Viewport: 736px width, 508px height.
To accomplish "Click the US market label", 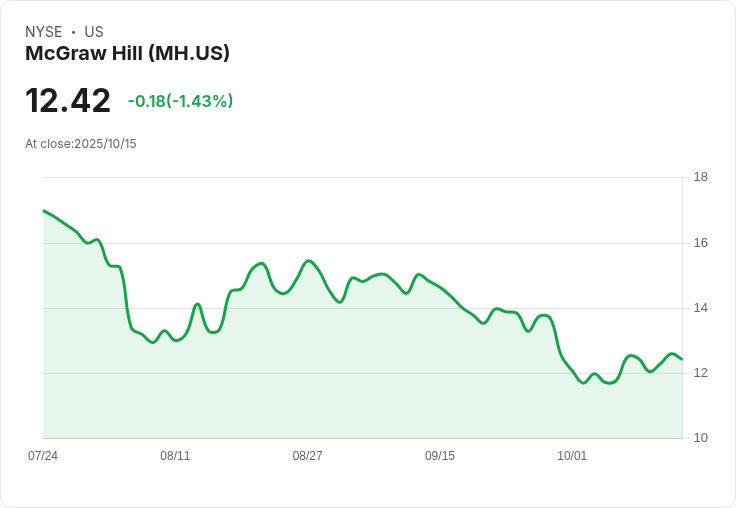I will 94,32.
